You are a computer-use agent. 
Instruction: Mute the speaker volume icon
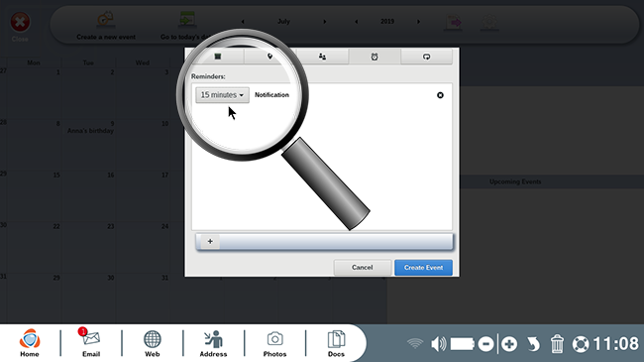(x=438, y=344)
